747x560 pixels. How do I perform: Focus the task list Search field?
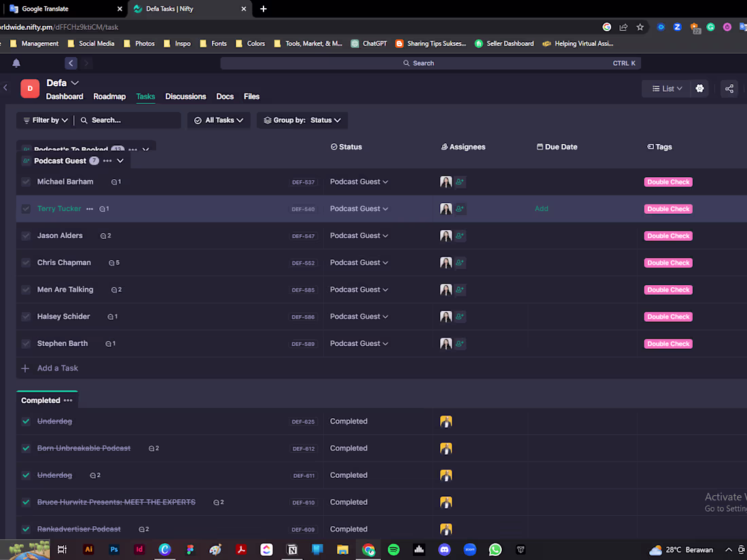(128, 120)
